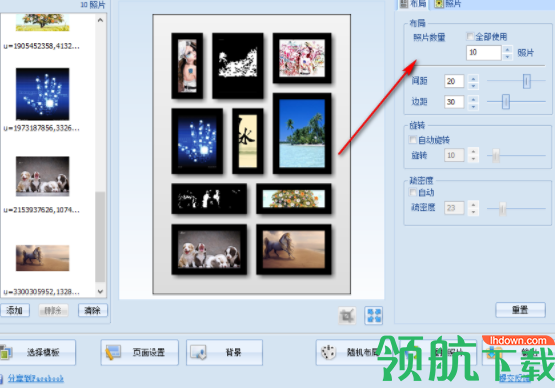Toggle the 自动 checkbox under 疏密度
555x388 pixels.
[x=412, y=192]
